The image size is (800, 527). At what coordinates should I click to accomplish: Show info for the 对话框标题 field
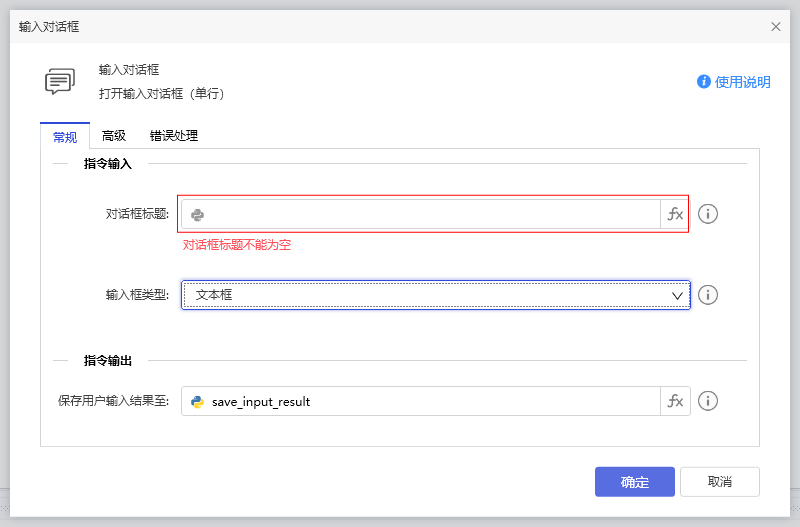tap(708, 214)
